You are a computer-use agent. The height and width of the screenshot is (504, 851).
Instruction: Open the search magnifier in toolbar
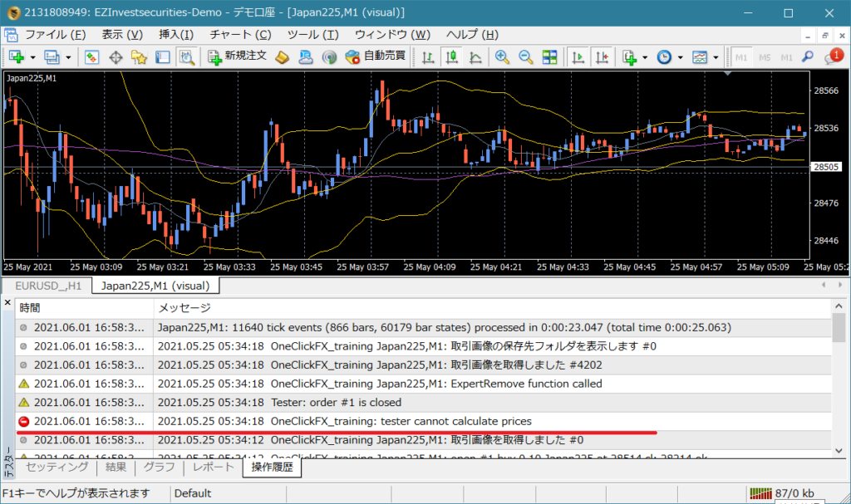click(807, 57)
